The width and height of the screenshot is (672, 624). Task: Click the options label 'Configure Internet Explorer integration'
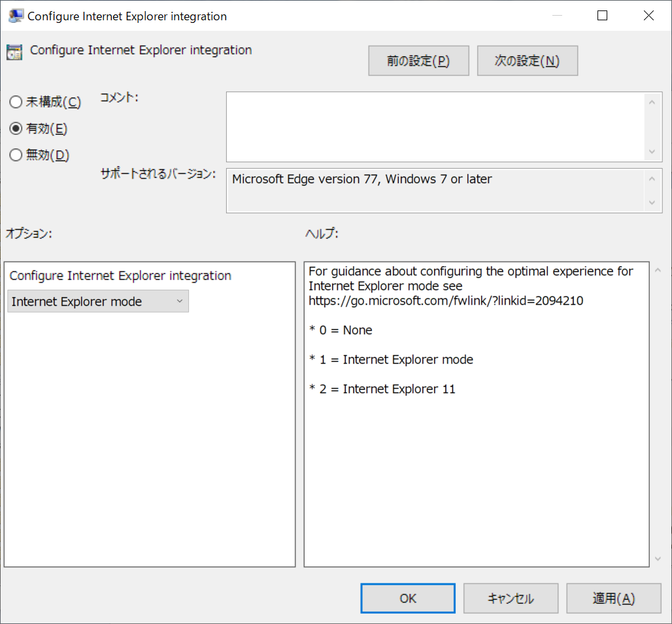(120, 275)
